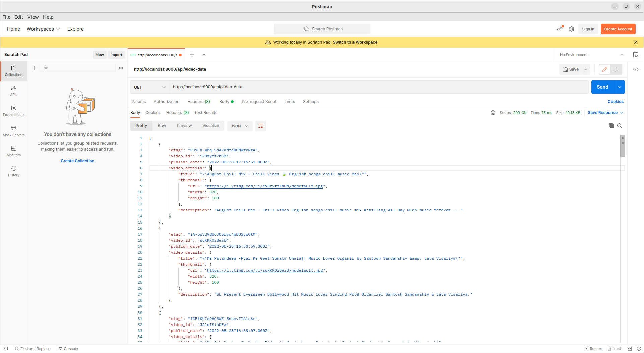644x353 pixels.
Task: Switch to the response Cookies tab
Action: 153,113
